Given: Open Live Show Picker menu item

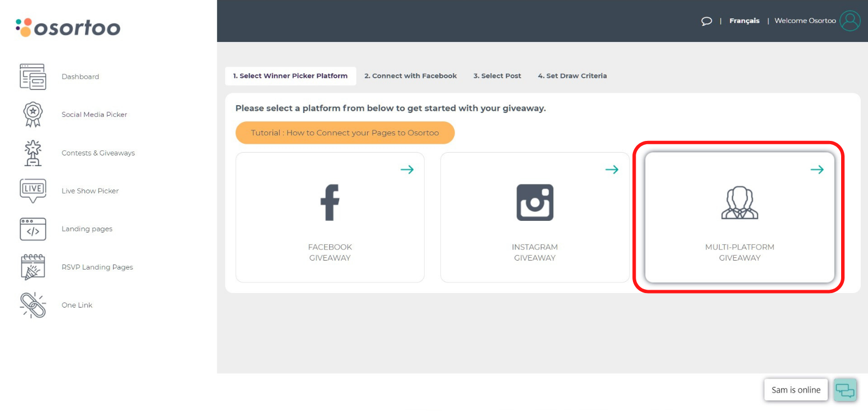Looking at the screenshot, I should tap(90, 191).
